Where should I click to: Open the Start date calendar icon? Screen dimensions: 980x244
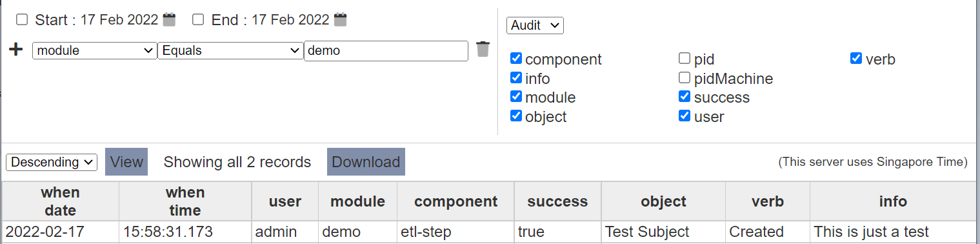[169, 19]
